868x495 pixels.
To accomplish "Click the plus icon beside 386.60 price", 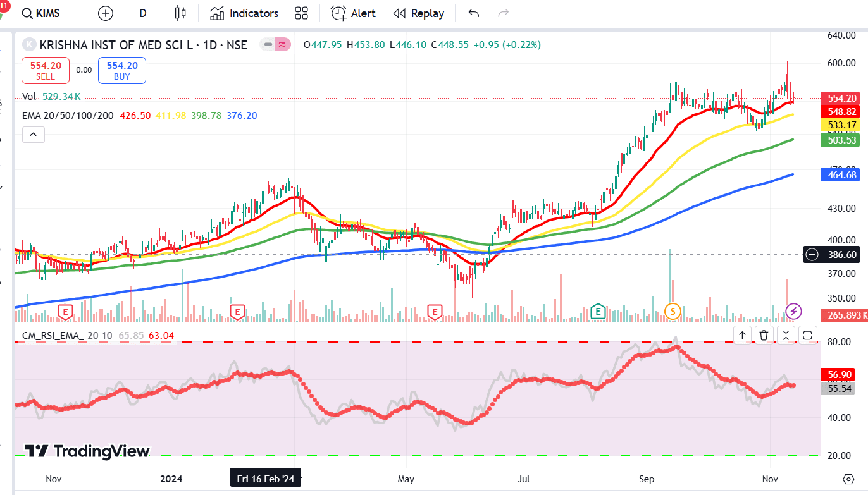I will pos(813,255).
